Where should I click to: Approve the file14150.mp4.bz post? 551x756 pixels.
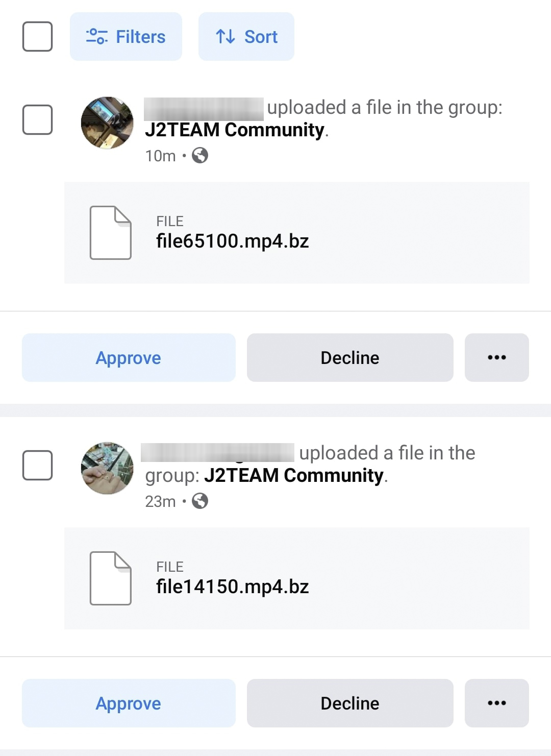(x=129, y=703)
